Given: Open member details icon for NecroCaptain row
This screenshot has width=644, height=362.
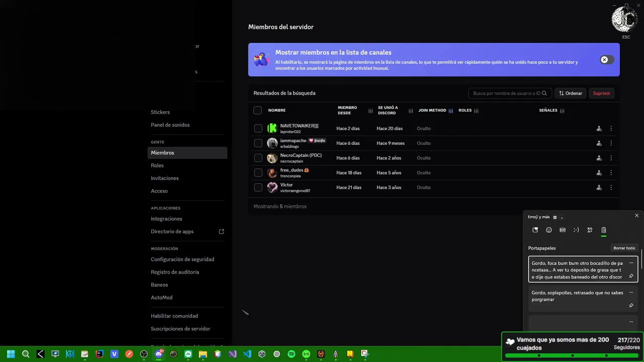Looking at the screenshot, I should [599, 158].
